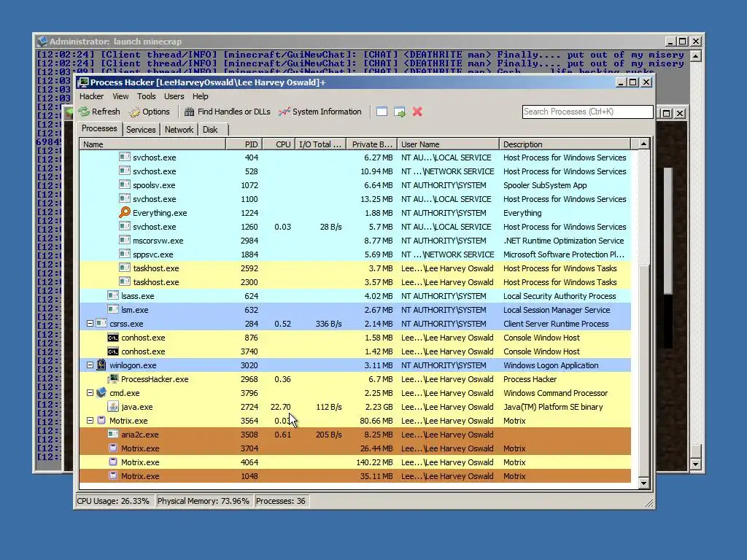Switch to the Network tab
Screen dimensions: 747x560
tap(179, 130)
